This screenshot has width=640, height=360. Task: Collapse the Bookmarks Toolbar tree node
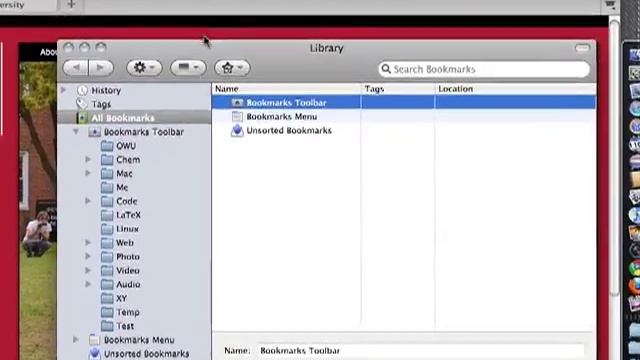pyautogui.click(x=76, y=132)
